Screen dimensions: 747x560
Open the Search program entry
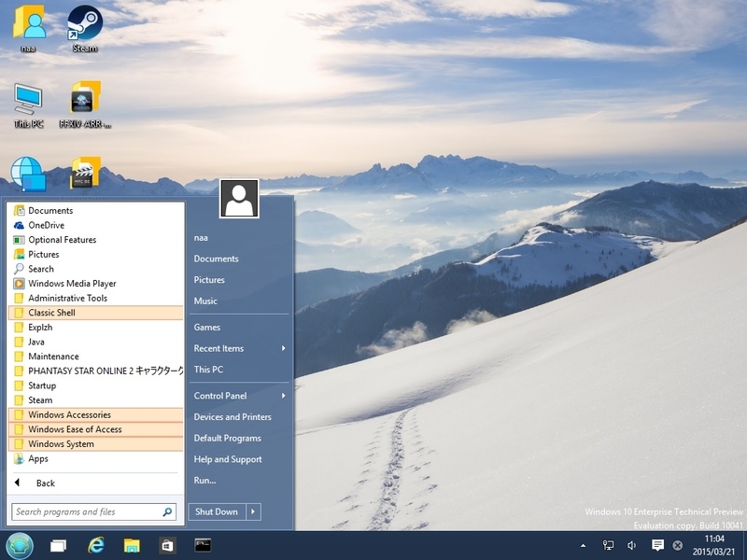95,269
